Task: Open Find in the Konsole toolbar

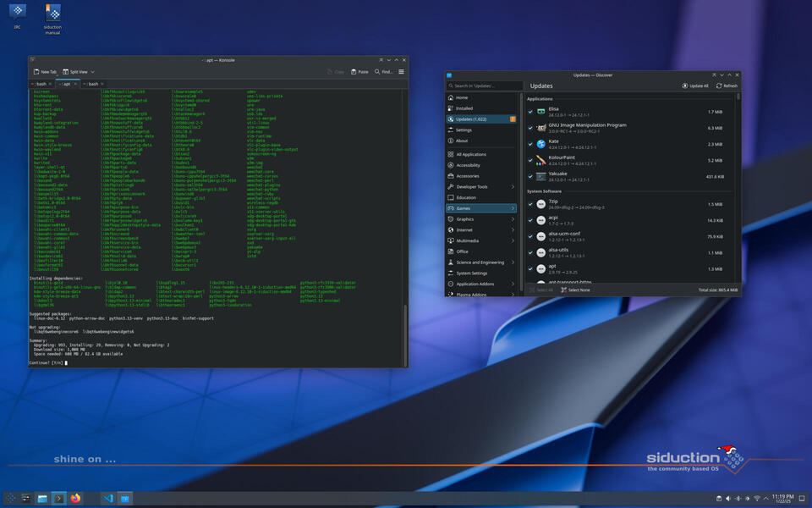Action: click(384, 72)
